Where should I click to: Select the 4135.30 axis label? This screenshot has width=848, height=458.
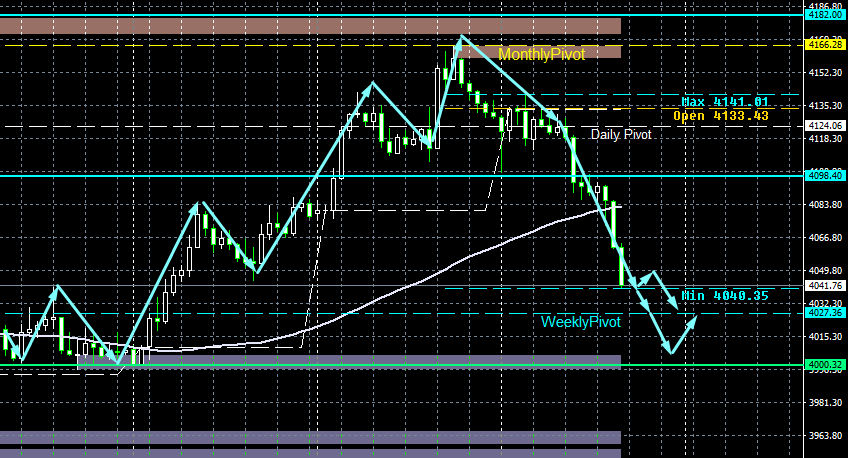(825, 105)
